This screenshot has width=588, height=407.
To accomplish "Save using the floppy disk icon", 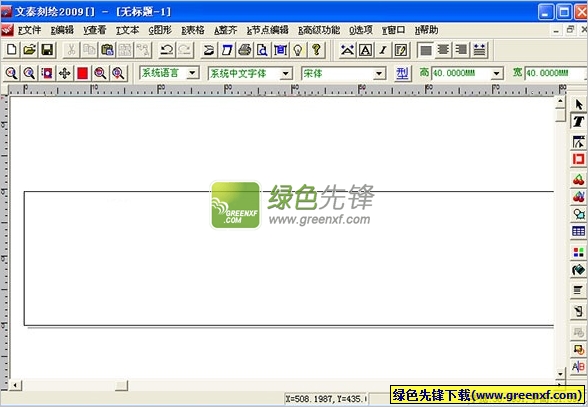I will (x=47, y=50).
